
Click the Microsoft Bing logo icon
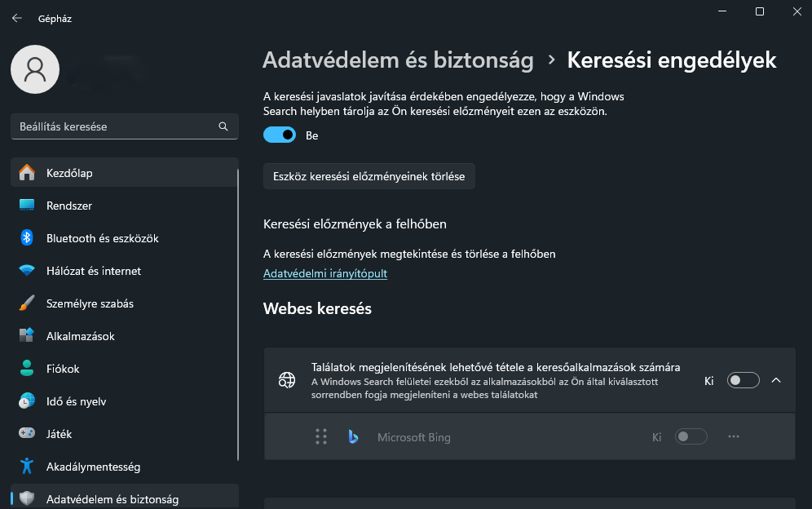[353, 437]
